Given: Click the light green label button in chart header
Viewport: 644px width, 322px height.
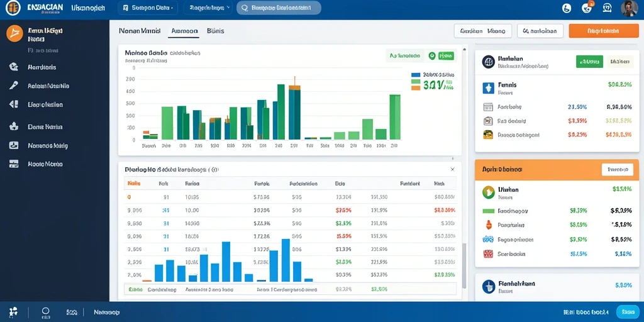Looking at the screenshot, I should pos(406,55).
